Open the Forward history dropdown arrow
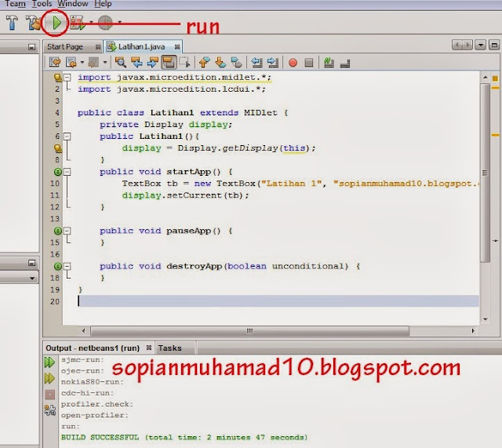This screenshot has height=448, width=502. point(105,62)
